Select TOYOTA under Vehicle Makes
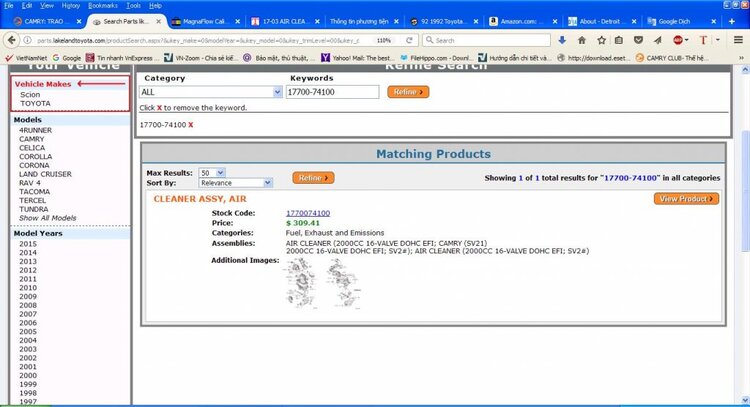The height and width of the screenshot is (407, 750). click(x=35, y=103)
